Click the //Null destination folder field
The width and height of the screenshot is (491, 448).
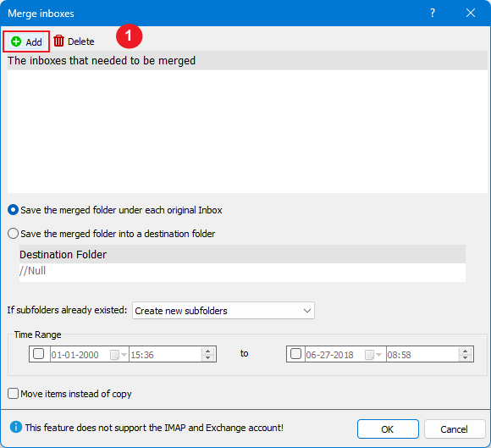click(242, 271)
